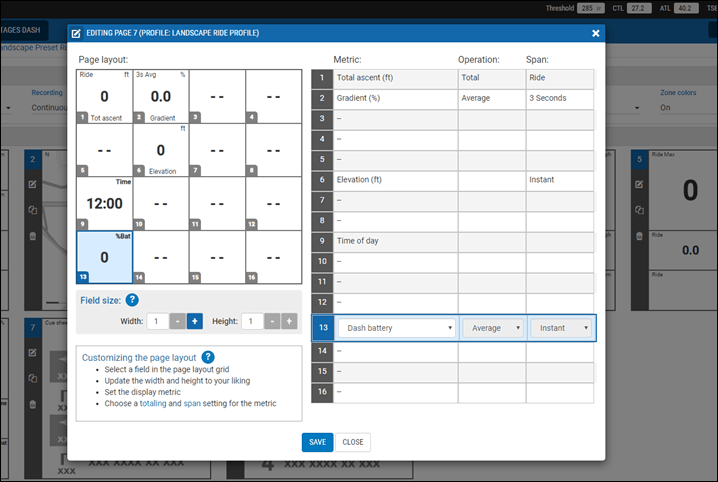Open the Average operation dropdown
This screenshot has width=718, height=482.
click(x=493, y=328)
